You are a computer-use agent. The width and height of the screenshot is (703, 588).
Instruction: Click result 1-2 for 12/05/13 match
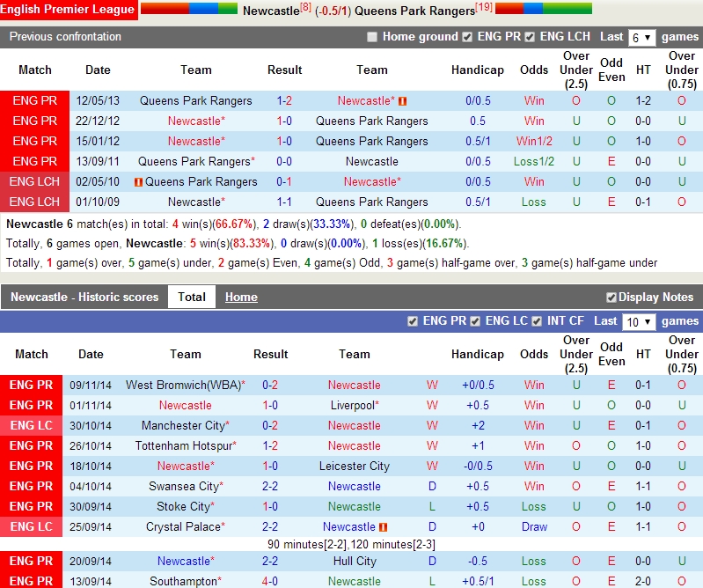click(x=284, y=101)
